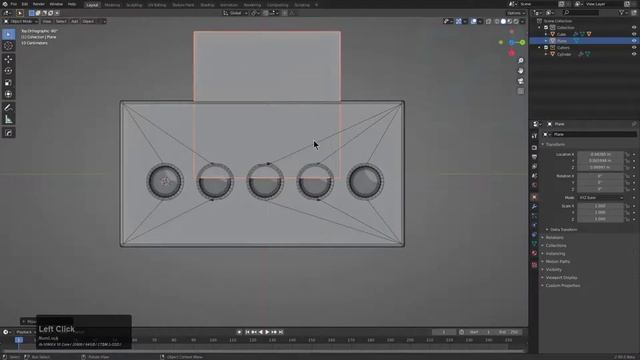The image size is (640, 360).
Task: Open the Modifiers wrench tab
Action: pyautogui.click(x=534, y=207)
